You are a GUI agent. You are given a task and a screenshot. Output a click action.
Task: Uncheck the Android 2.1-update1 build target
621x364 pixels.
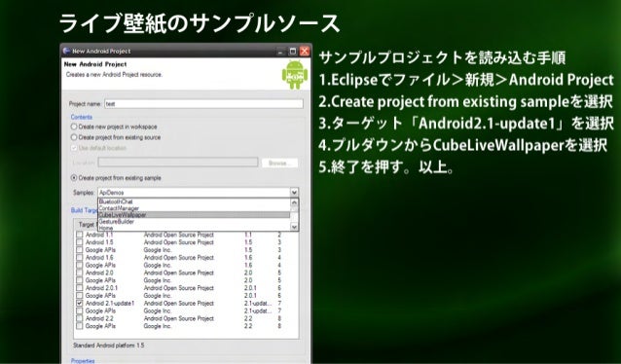pyautogui.click(x=80, y=303)
